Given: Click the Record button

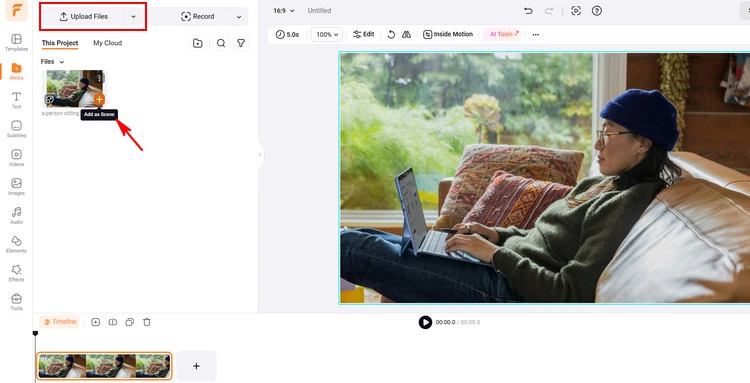Looking at the screenshot, I should pyautogui.click(x=198, y=17).
